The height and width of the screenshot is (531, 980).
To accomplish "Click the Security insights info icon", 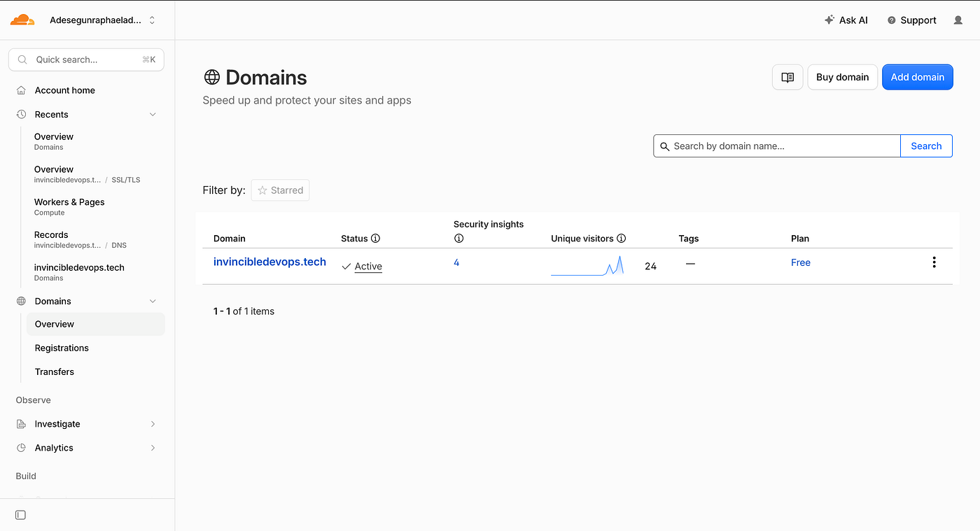I will tap(459, 239).
